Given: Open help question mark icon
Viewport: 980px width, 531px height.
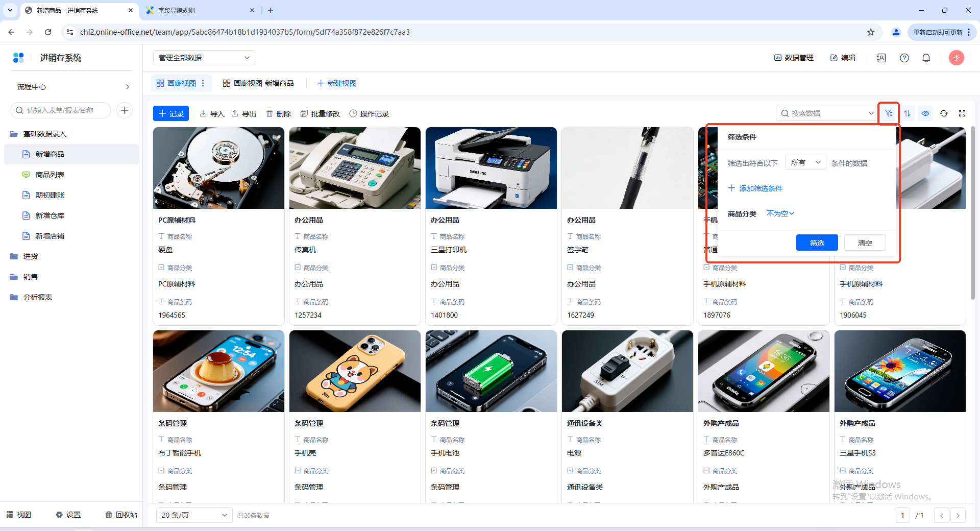Looking at the screenshot, I should pos(904,58).
